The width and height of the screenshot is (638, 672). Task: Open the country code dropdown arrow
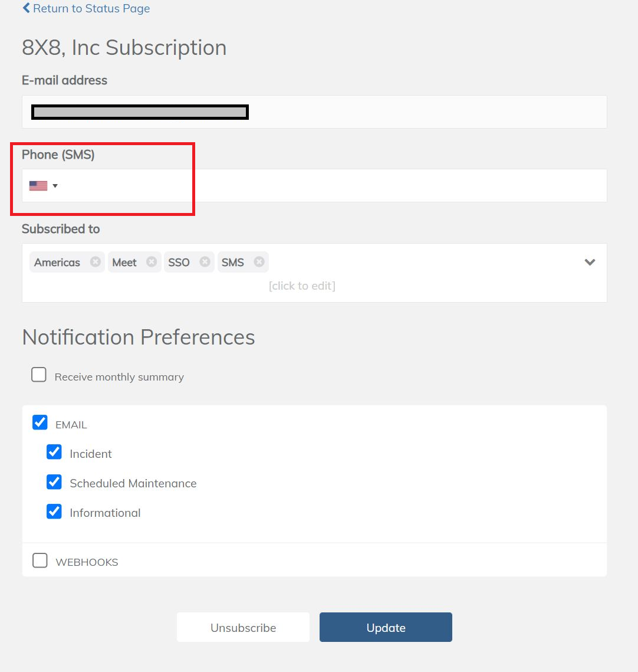click(55, 186)
